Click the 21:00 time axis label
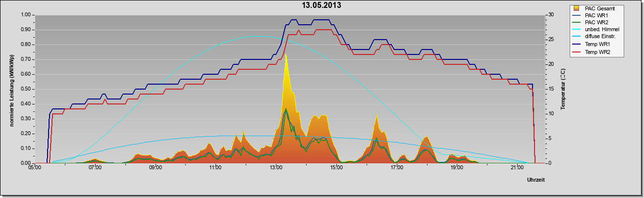Viewport: 644px width, 198px height. [517, 168]
